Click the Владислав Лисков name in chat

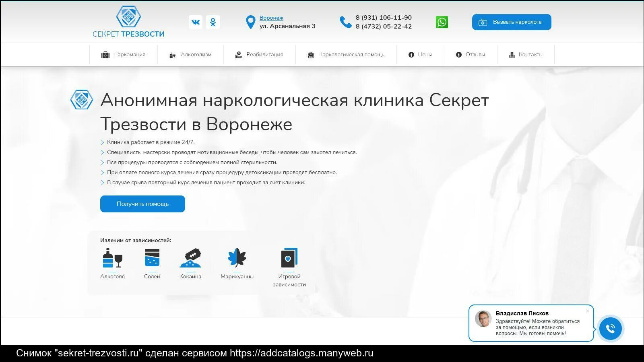(x=522, y=313)
